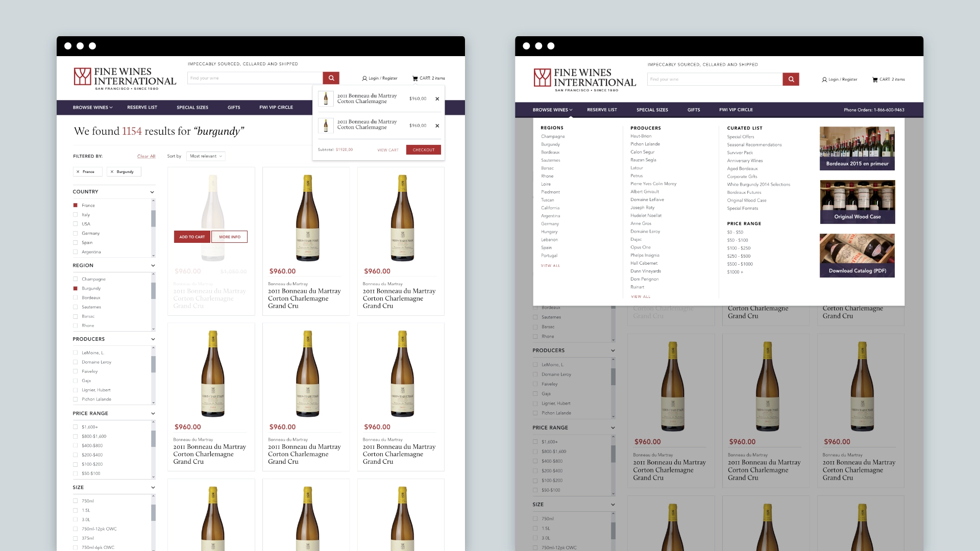Screen dimensions: 980x551
Task: Click second cart item bottle thumbnail
Action: [326, 125]
